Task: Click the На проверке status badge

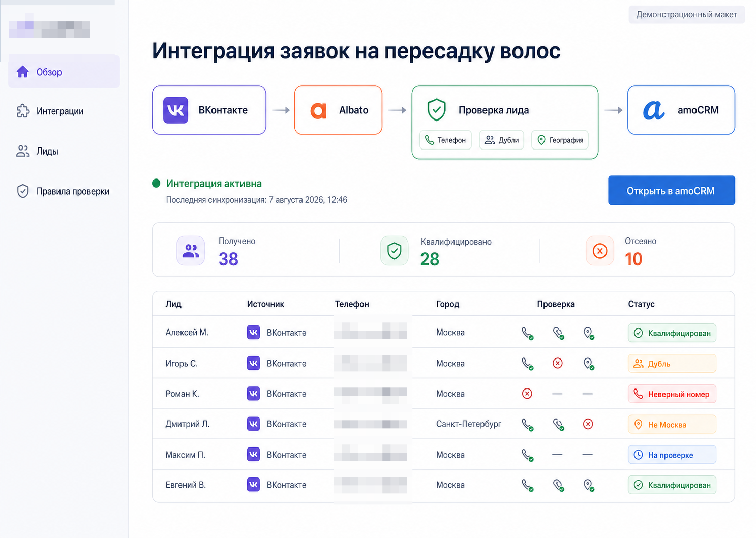Action: (x=672, y=455)
